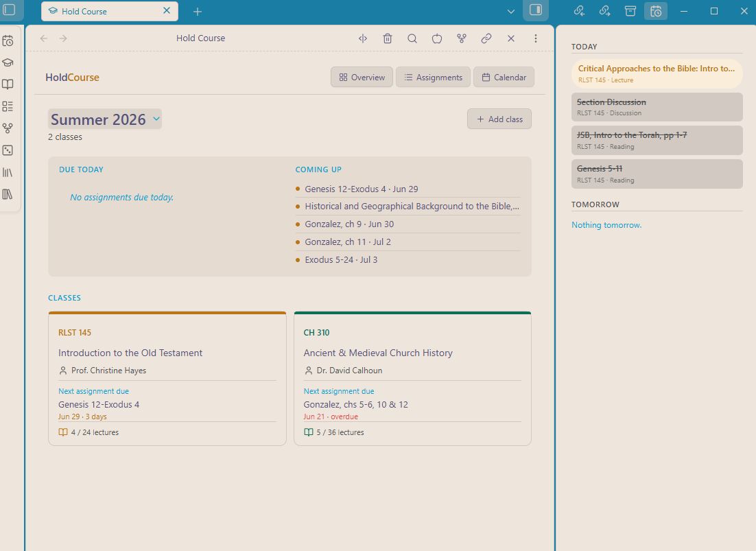Click the split-pane divider icon in toolbar

363,38
